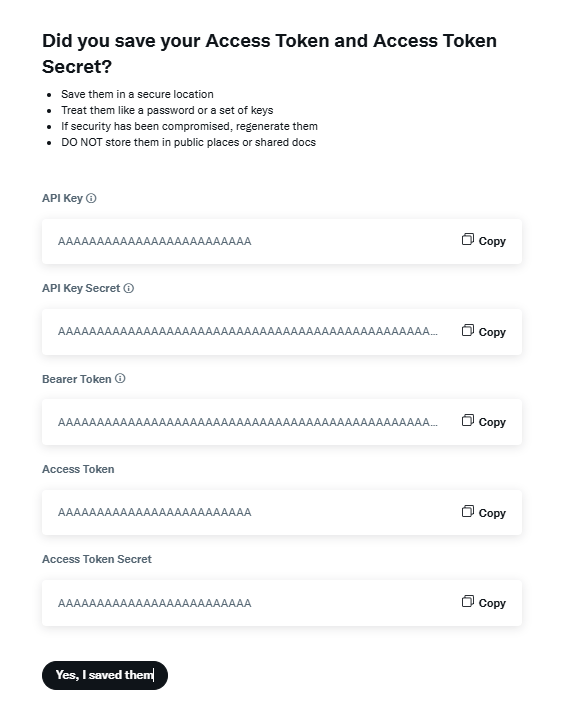568x719 pixels.
Task: Select the Access Token Secret value text
Action: point(154,603)
